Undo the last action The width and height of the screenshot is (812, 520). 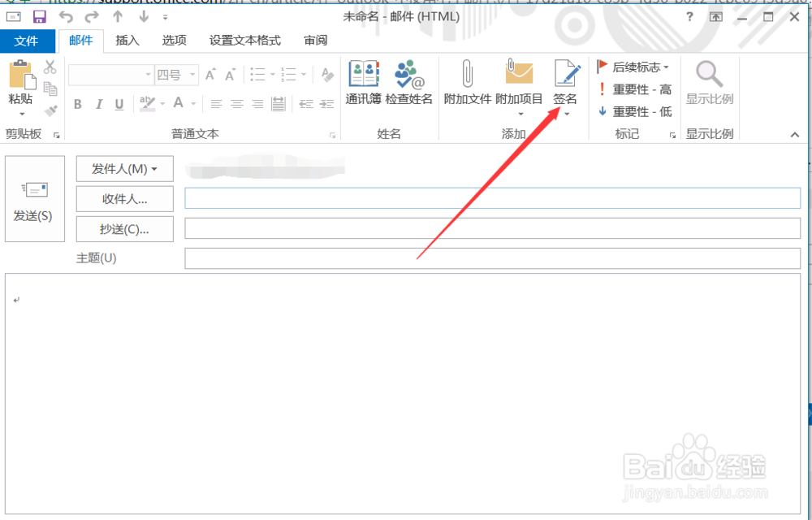66,17
